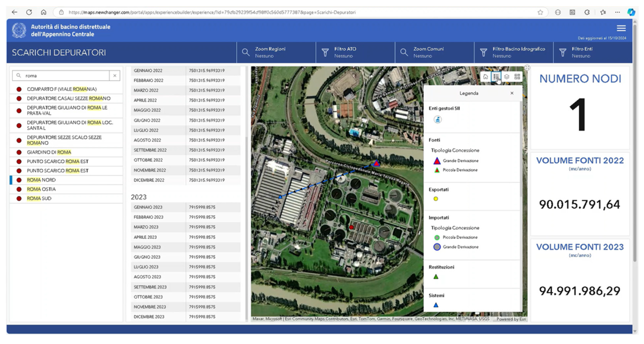644x344 pixels.
Task: Clear the 'roma' search text
Action: 115,75
